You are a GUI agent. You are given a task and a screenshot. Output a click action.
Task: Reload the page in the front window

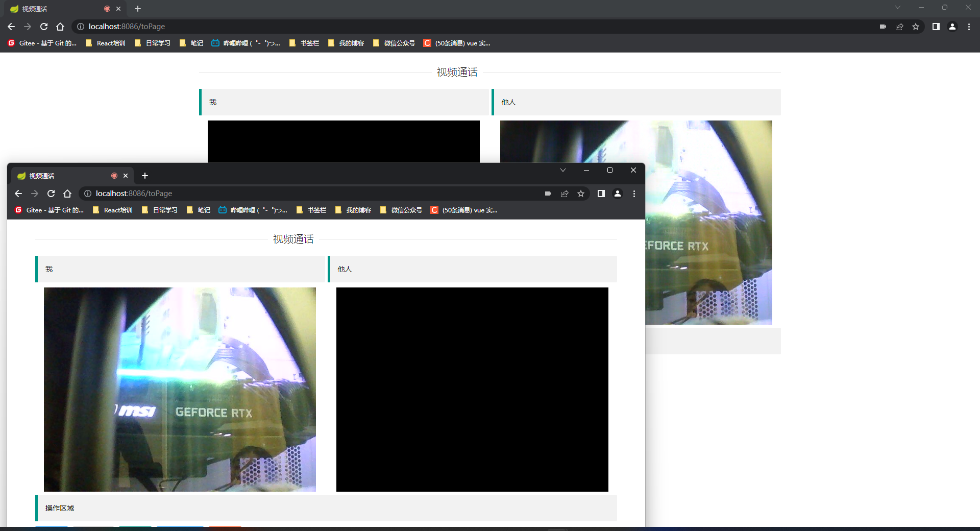click(x=51, y=194)
